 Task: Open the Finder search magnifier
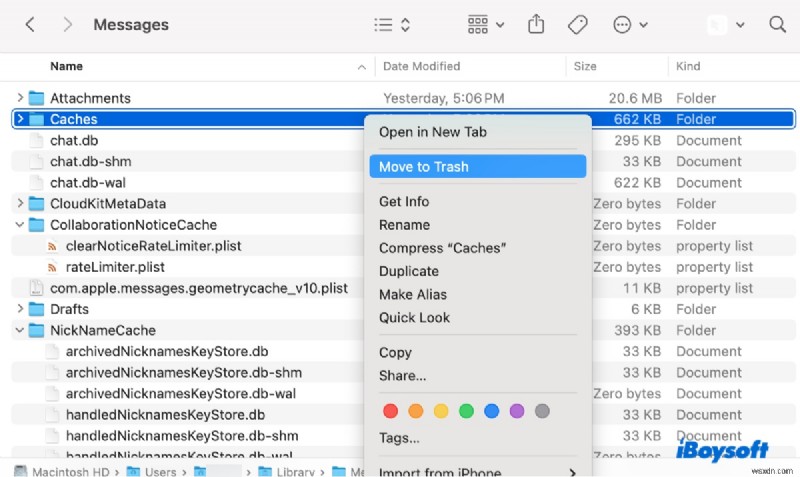(x=777, y=24)
